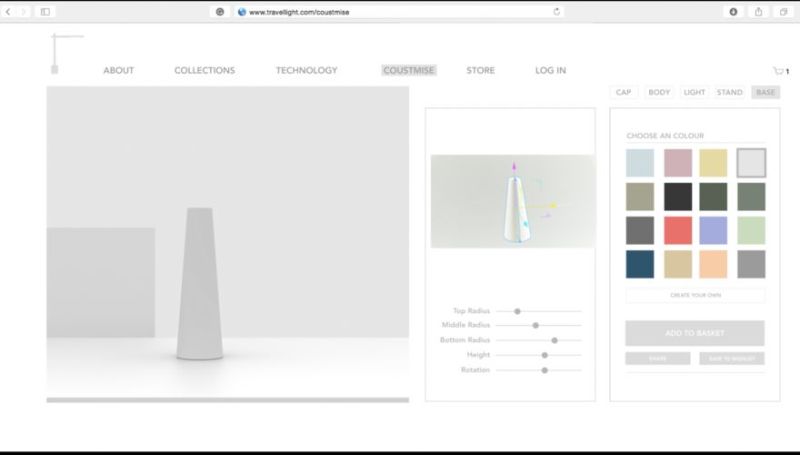Open the ABOUT page
The height and width of the screenshot is (455, 800).
click(x=118, y=70)
